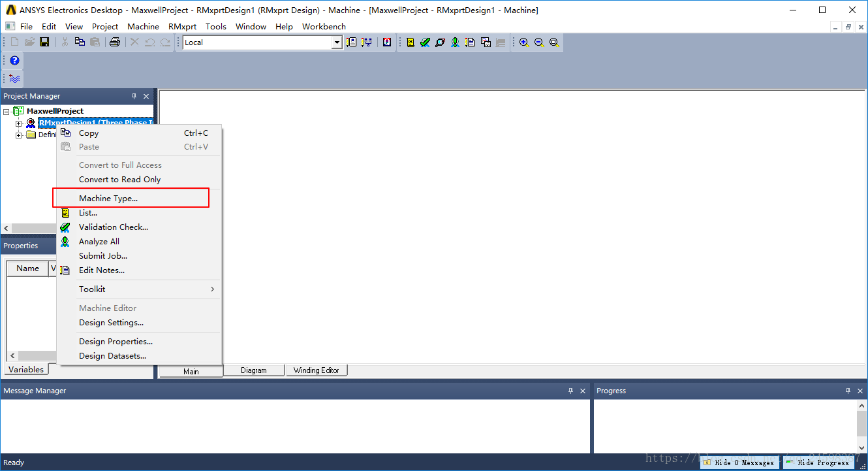
Task: Open Design Settings... from the context menu
Action: pyautogui.click(x=138, y=322)
